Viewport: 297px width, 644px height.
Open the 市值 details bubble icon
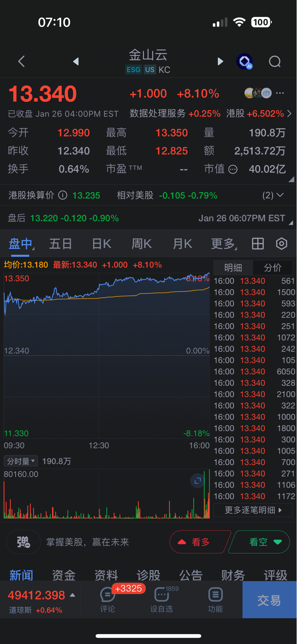233,169
